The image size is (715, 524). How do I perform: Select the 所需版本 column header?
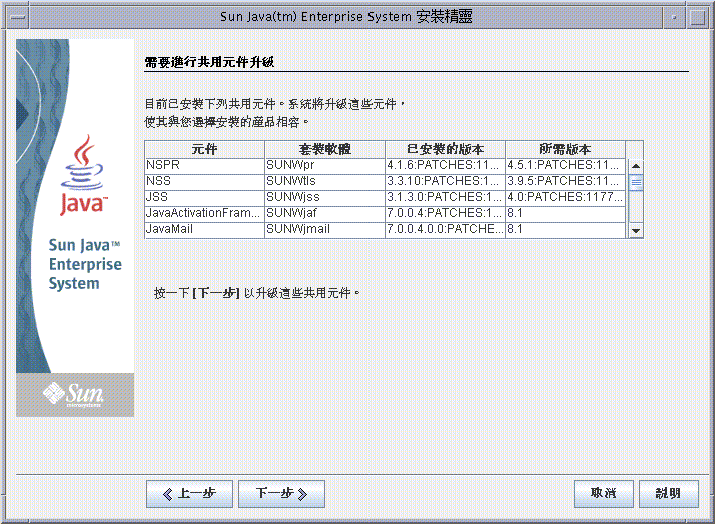pos(565,149)
